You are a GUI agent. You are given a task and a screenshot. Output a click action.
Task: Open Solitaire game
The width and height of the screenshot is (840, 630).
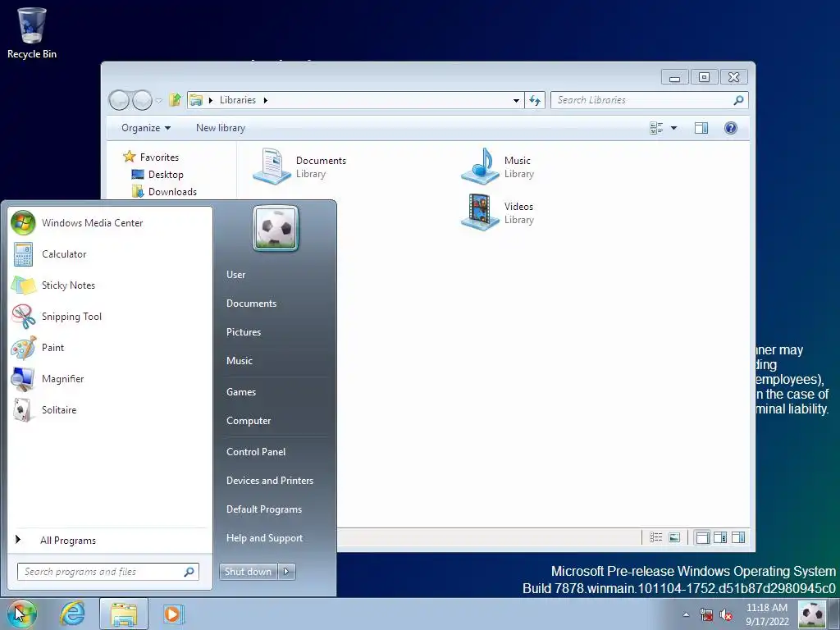[110, 409]
